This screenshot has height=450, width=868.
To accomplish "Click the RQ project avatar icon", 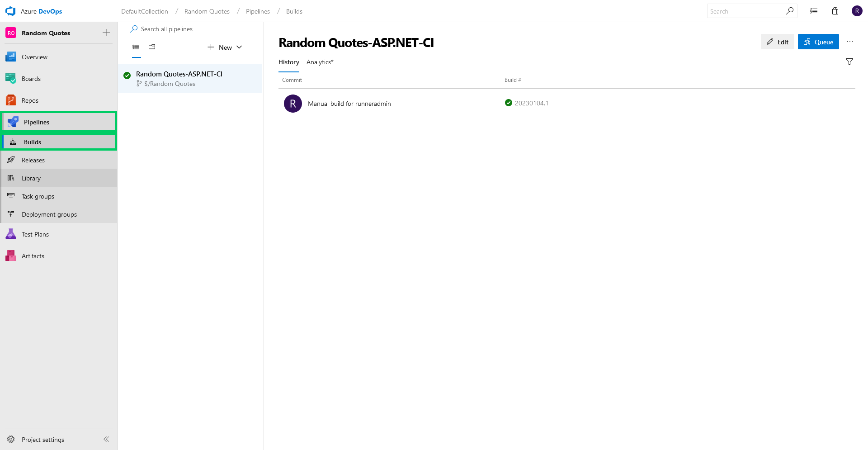I will (11, 33).
